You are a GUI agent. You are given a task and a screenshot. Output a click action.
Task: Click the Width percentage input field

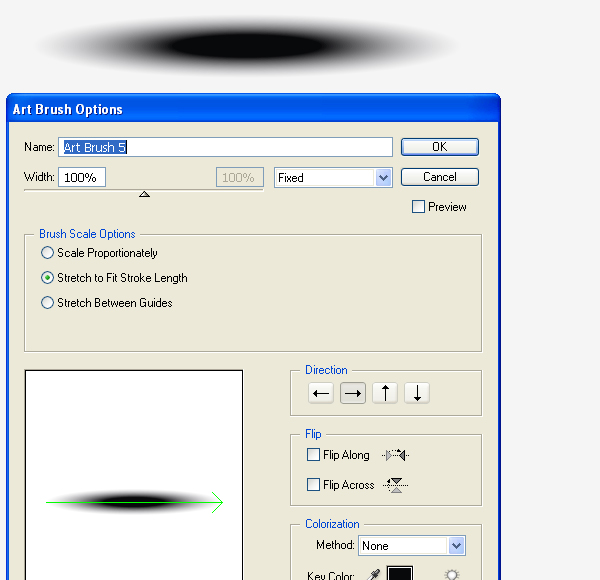[82, 177]
